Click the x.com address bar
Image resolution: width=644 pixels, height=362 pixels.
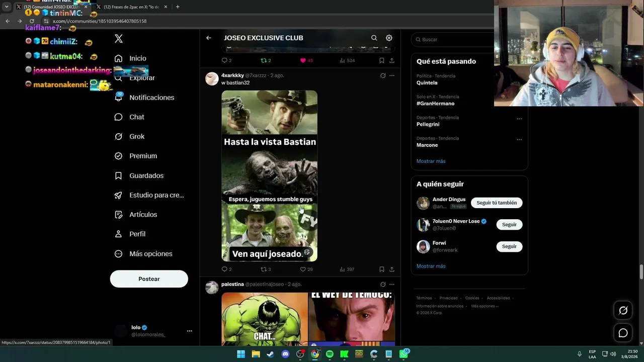[x=267, y=21]
